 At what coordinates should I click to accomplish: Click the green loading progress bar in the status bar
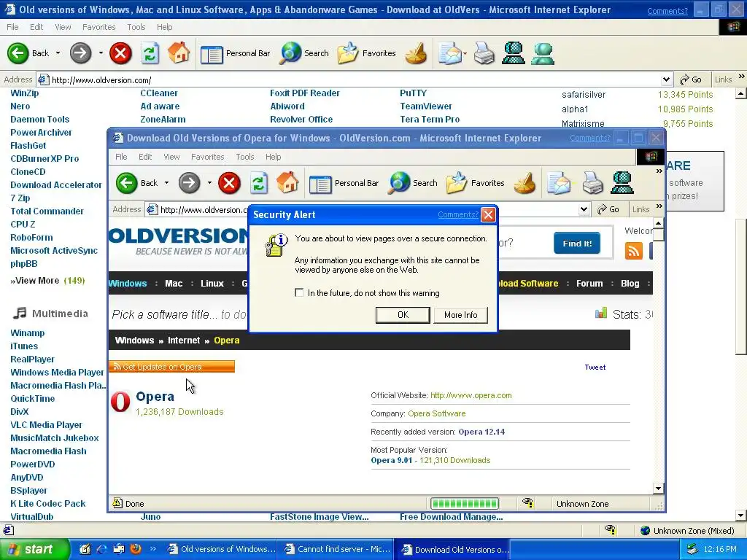click(x=465, y=503)
